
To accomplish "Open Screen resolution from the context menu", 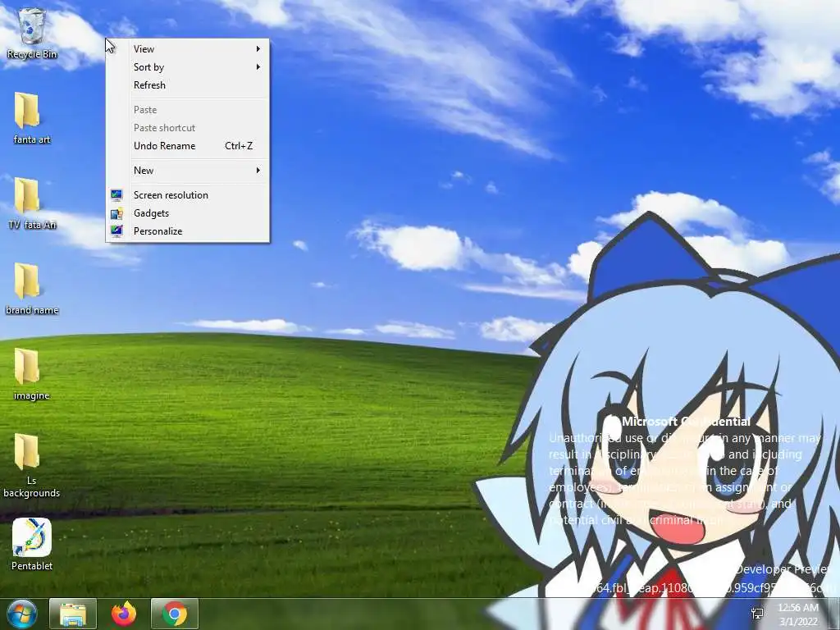I will tap(188, 195).
